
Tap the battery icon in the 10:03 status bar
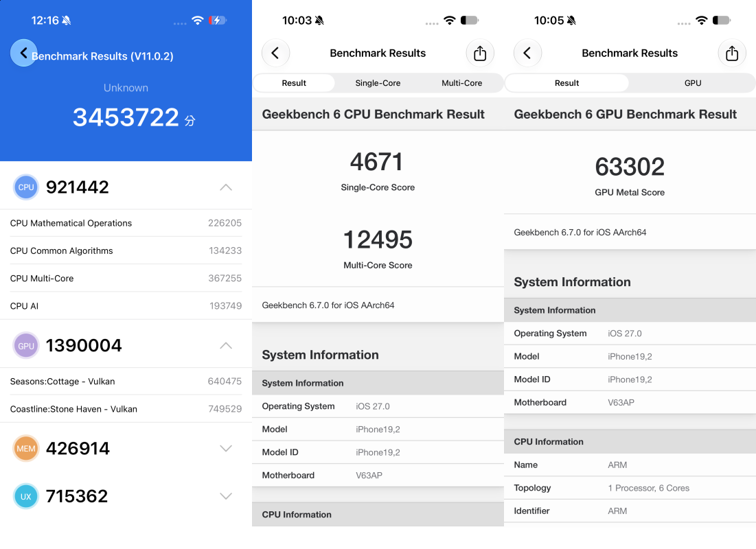tap(470, 20)
